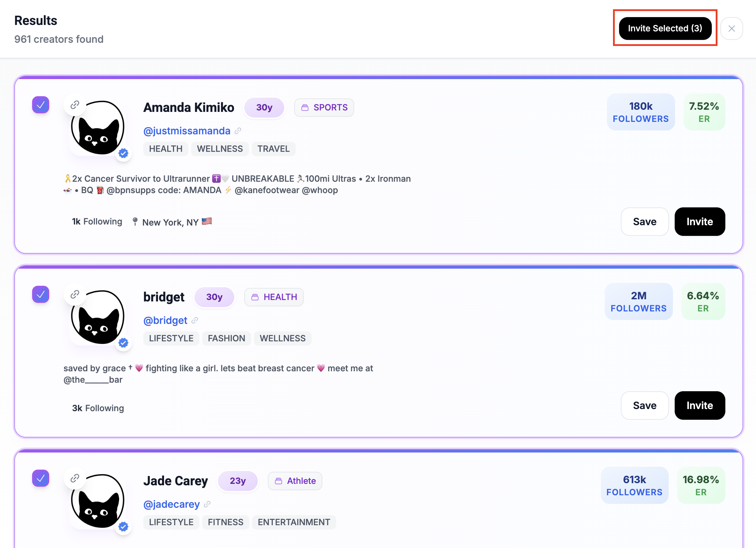Uncheck bridget's selection checkbox

41,294
